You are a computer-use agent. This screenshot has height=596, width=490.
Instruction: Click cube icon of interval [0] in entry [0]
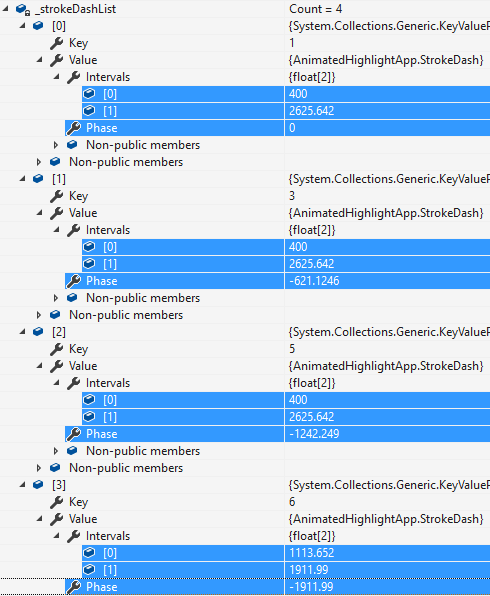click(89, 94)
